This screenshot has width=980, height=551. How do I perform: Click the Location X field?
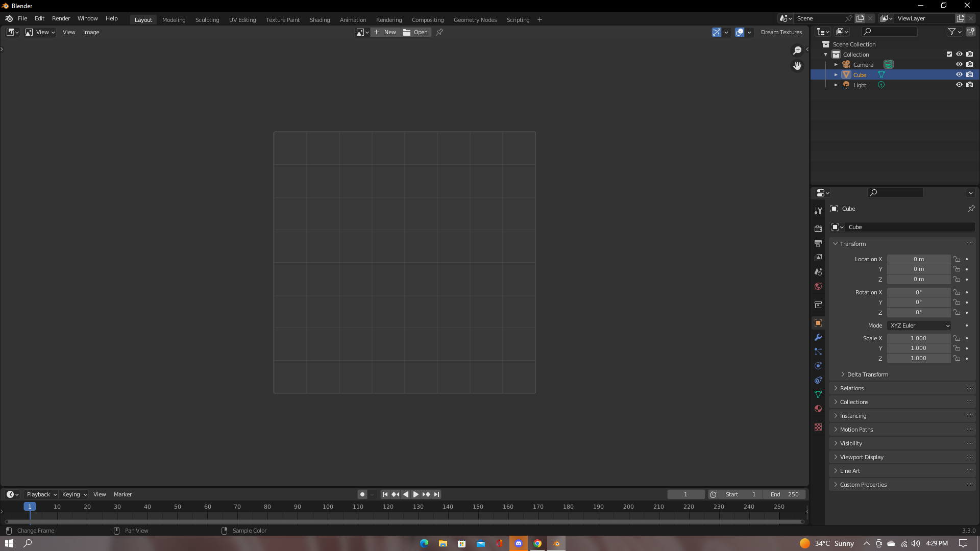(x=918, y=259)
